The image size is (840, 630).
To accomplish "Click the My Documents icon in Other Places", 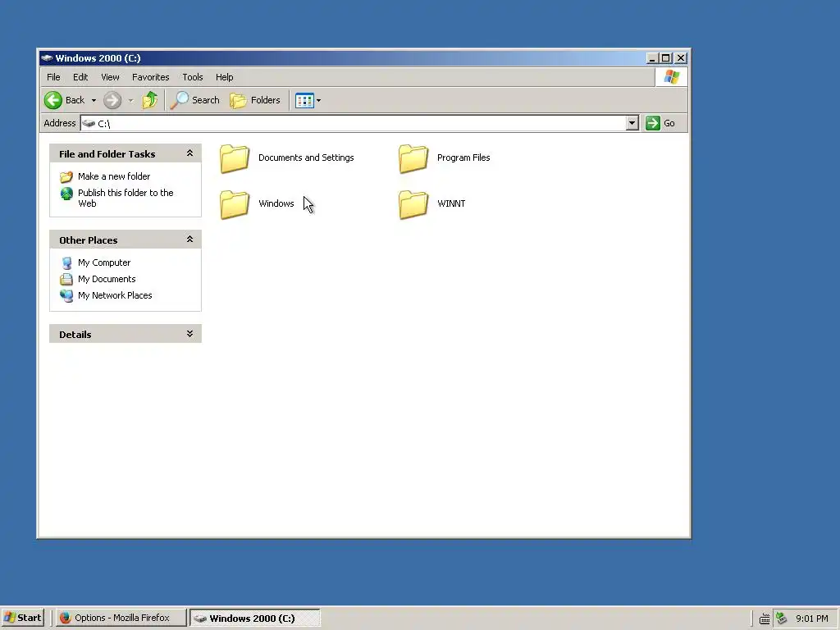I will point(66,279).
